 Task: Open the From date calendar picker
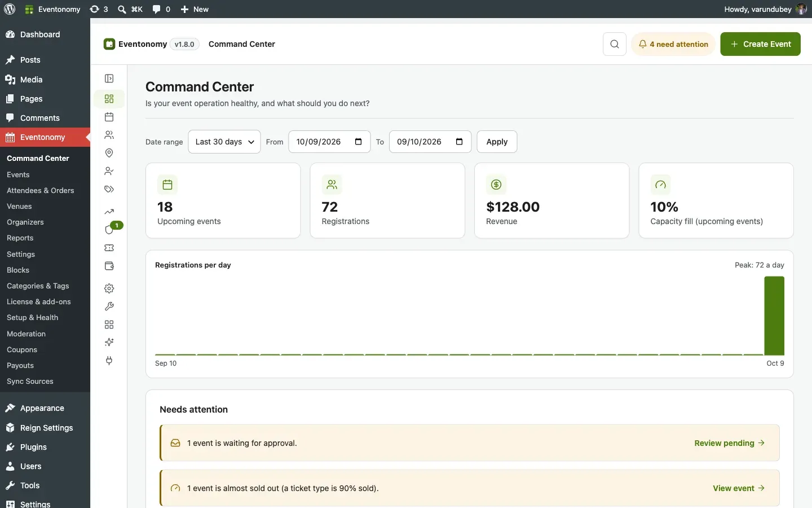point(359,142)
